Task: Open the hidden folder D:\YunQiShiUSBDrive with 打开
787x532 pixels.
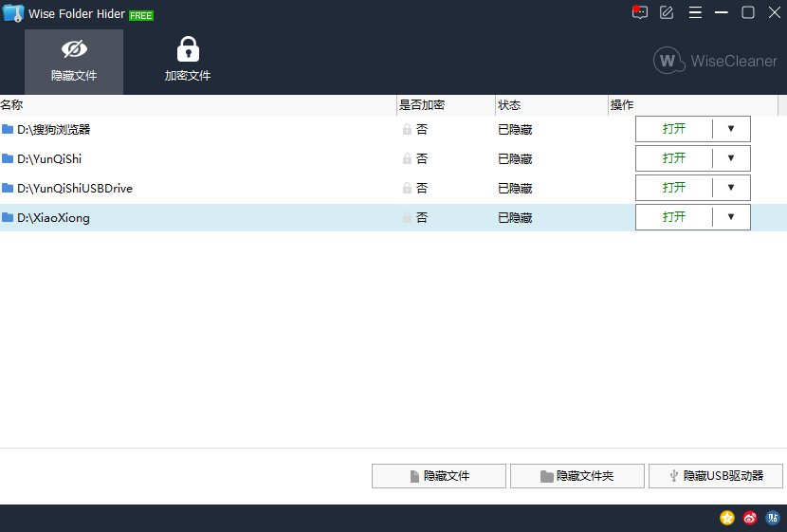Action: click(x=674, y=188)
